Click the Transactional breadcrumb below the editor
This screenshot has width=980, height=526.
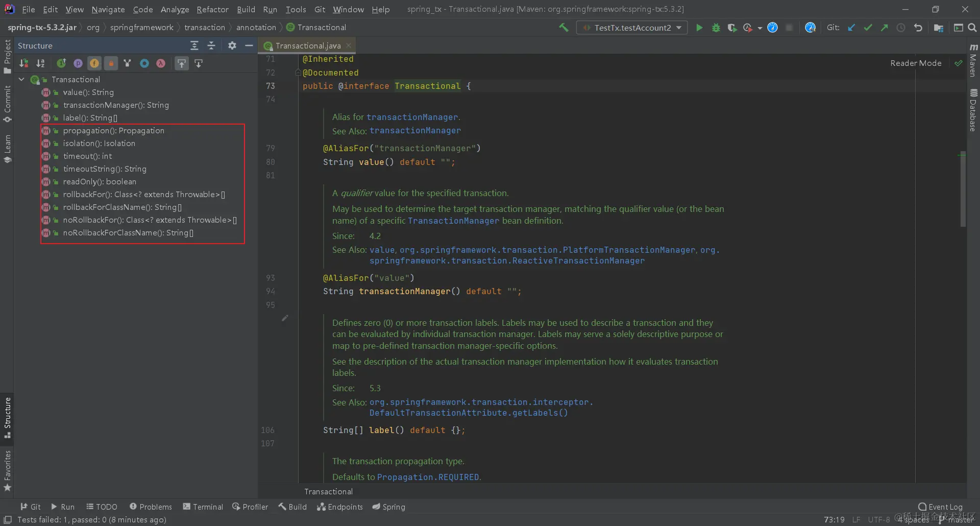point(328,492)
